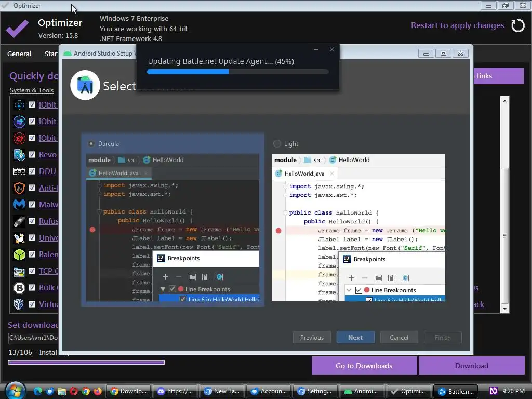This screenshot has height=399, width=532.
Task: Click the Restart to apply changes icon
Action: [518, 25]
